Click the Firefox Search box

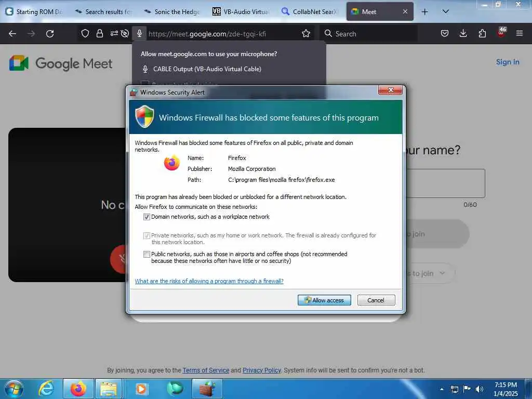click(x=369, y=34)
